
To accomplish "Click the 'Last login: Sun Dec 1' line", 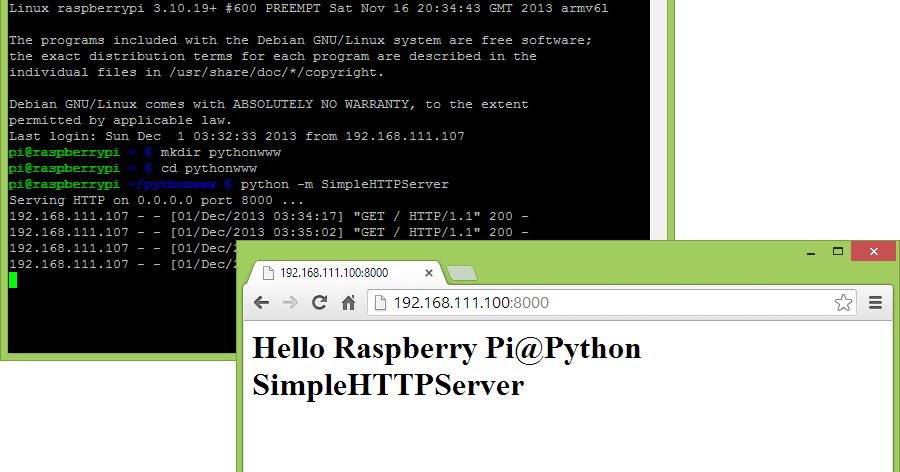I will coord(236,136).
